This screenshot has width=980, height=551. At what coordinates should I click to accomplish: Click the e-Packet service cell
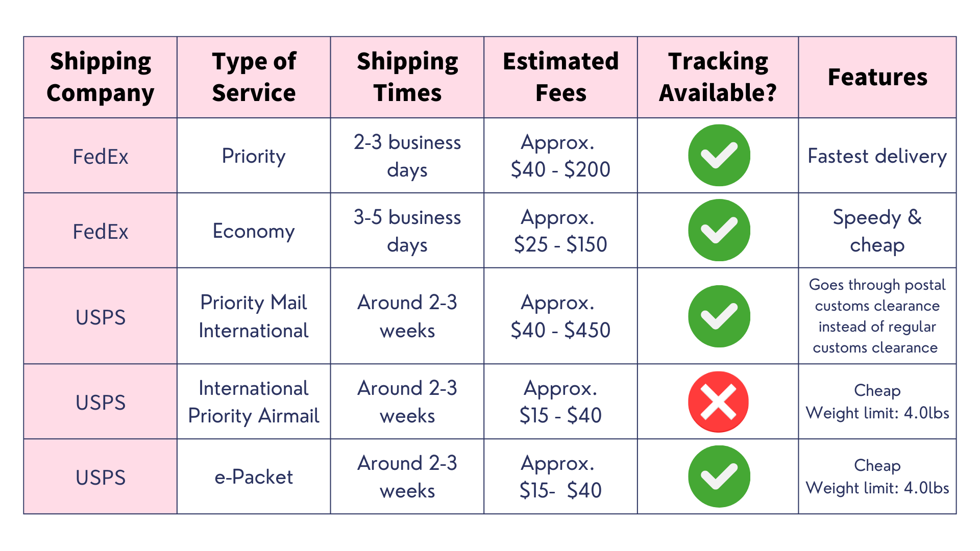click(x=254, y=477)
